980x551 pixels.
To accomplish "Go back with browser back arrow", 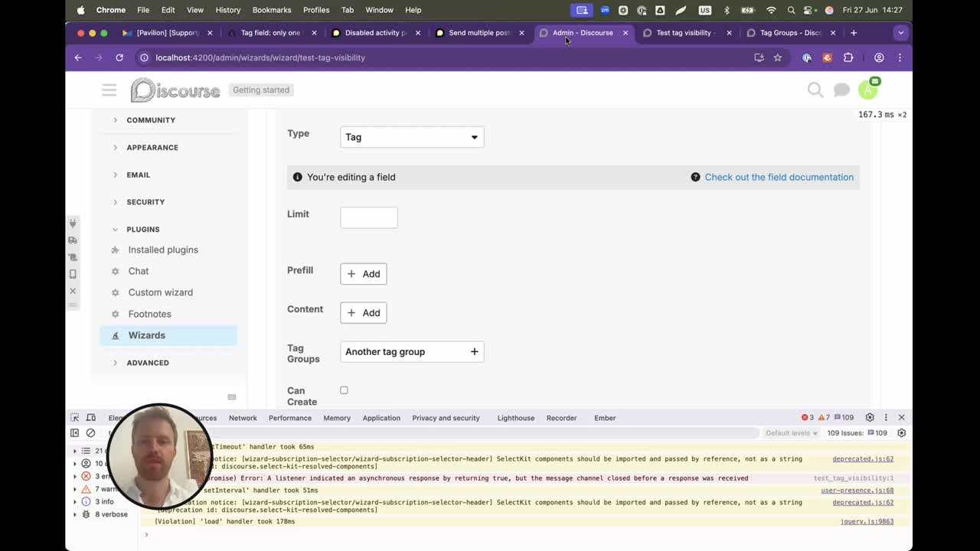I will (x=78, y=57).
